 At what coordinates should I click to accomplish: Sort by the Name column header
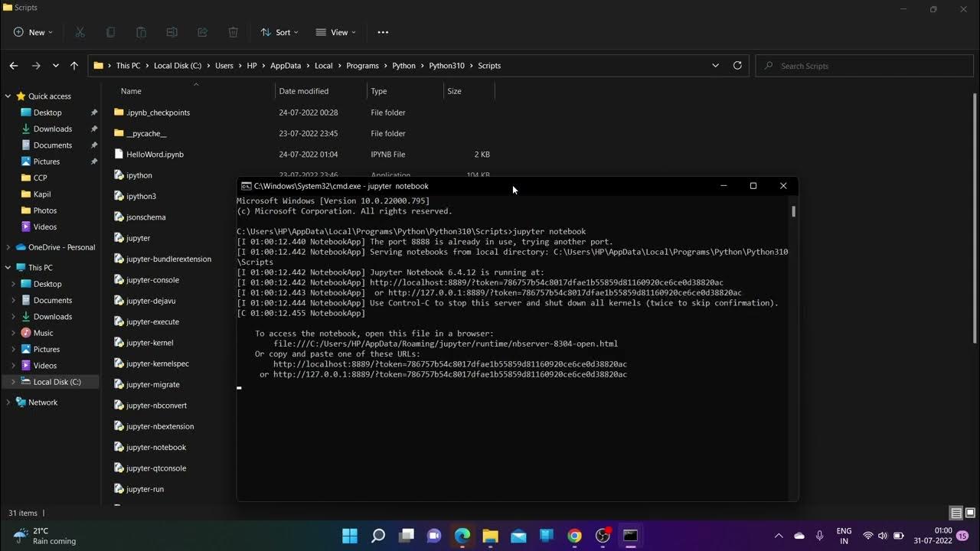(x=195, y=91)
